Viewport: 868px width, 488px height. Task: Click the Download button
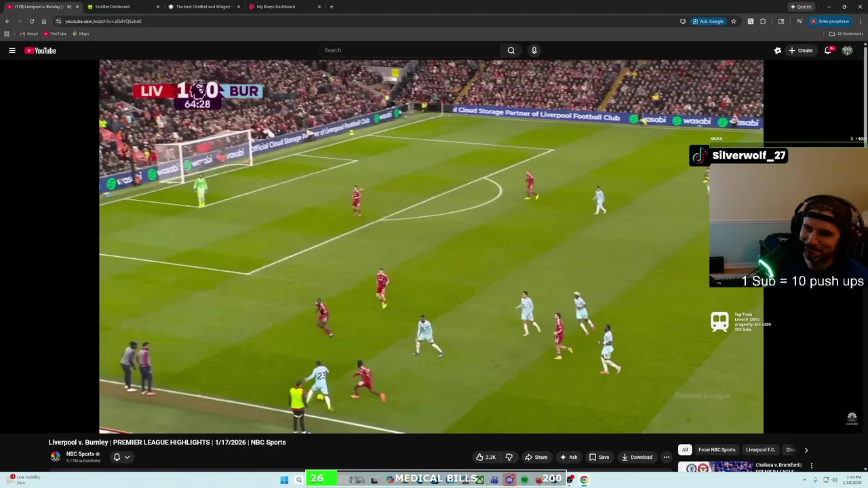click(x=637, y=457)
